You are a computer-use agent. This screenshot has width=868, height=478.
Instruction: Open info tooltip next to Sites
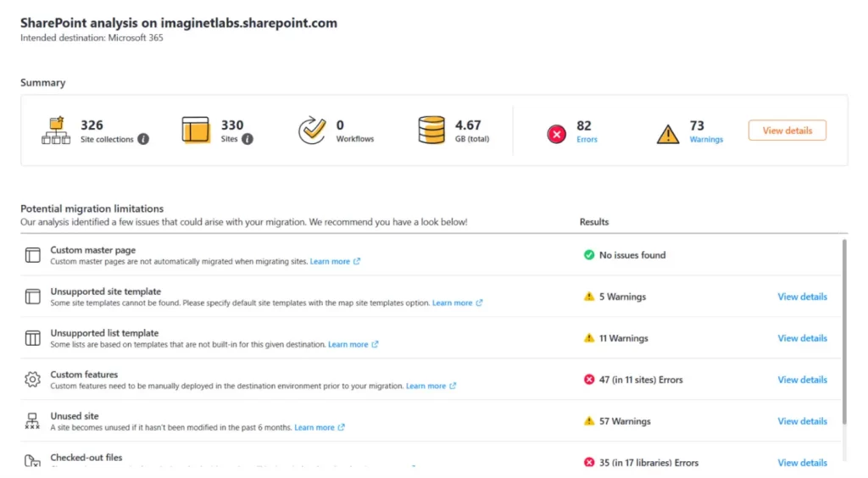(x=248, y=139)
